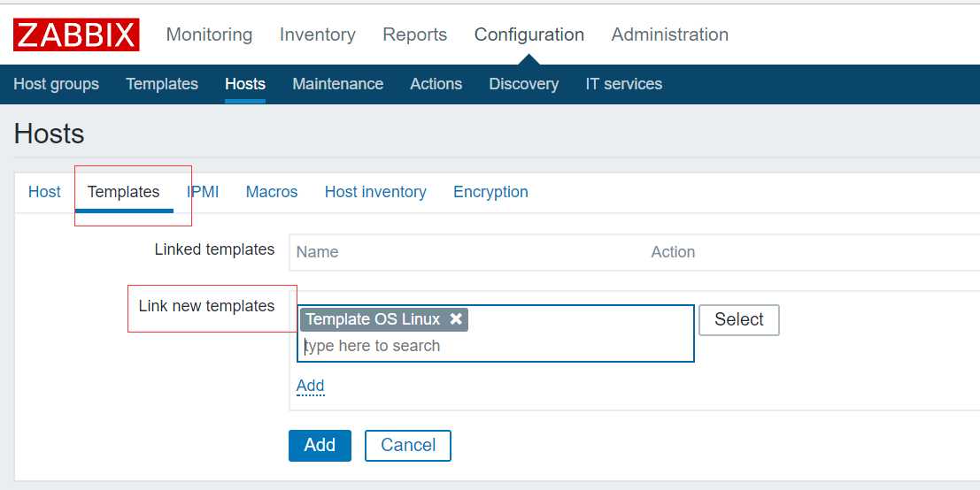Image resolution: width=980 pixels, height=490 pixels.
Task: Select Hosts in the blue submenu bar
Action: [245, 84]
